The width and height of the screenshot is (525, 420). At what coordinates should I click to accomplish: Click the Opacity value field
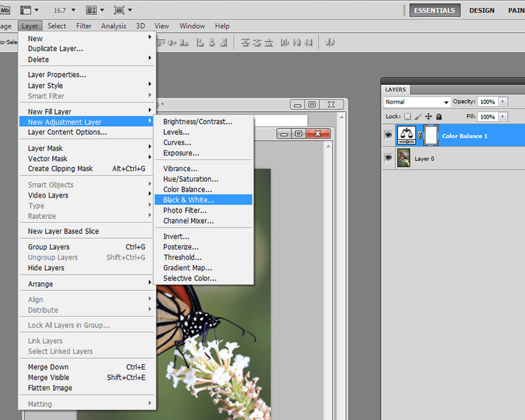(488, 102)
